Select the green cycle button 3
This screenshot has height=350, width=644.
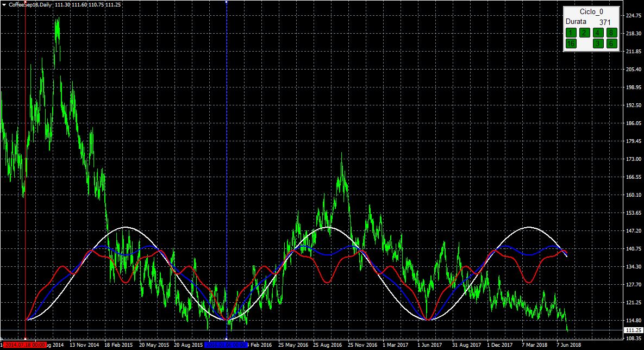tap(598, 43)
